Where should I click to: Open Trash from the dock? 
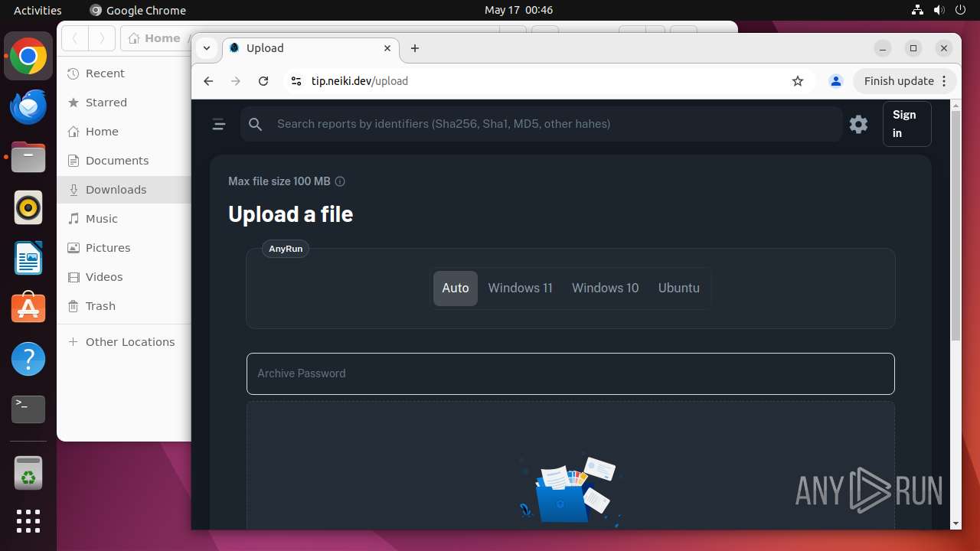coord(28,474)
